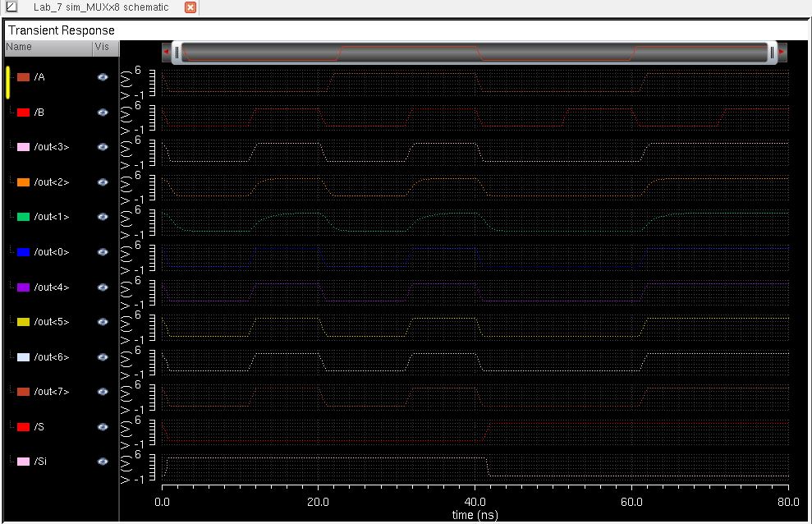Grab the right handle of zoom slider

point(772,53)
